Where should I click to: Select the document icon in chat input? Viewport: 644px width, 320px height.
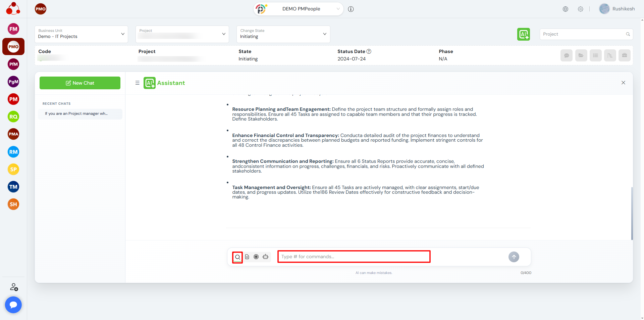[x=247, y=257]
